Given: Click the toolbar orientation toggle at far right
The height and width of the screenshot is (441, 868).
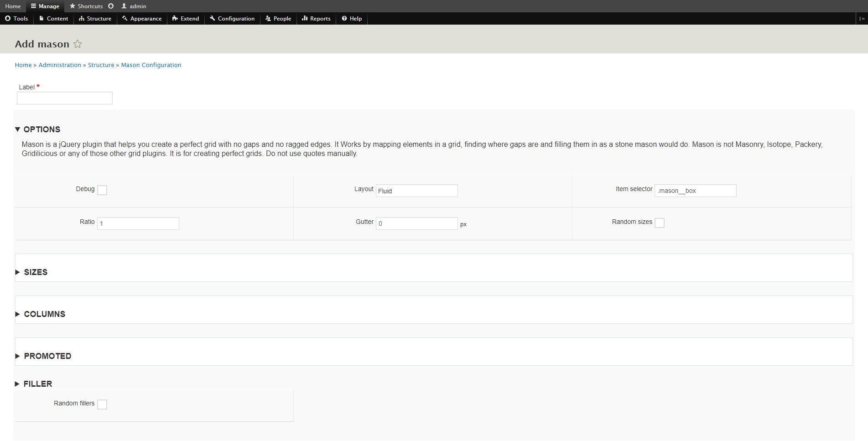Looking at the screenshot, I should point(862,19).
